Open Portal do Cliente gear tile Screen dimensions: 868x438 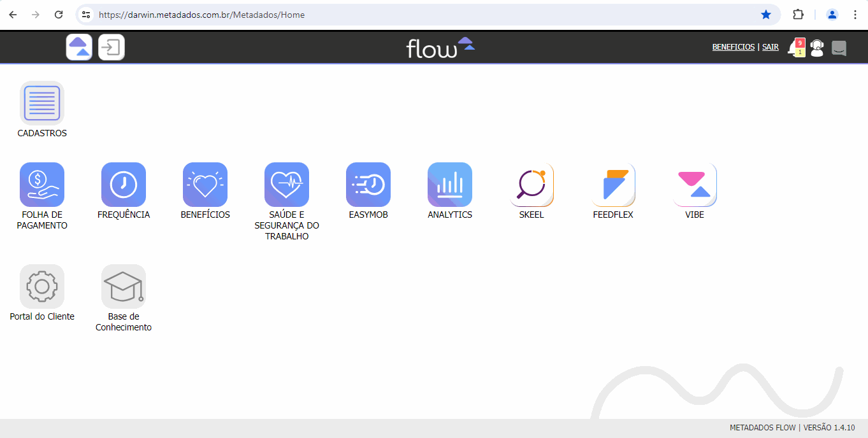click(42, 286)
